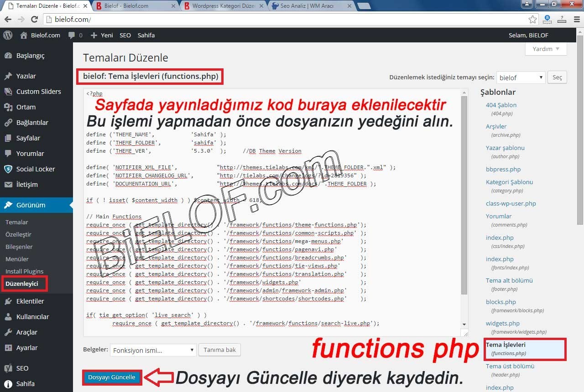The width and height of the screenshot is (584, 392).
Task: Click the Sahifa item in admin bar
Action: point(146,35)
